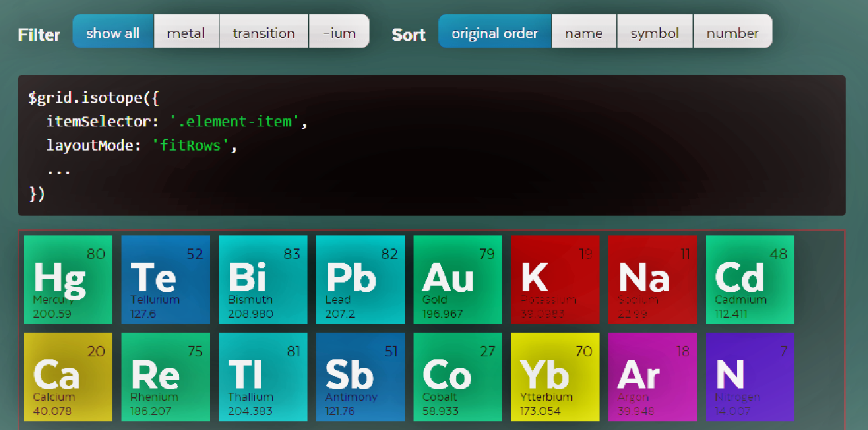Image resolution: width=868 pixels, height=430 pixels.
Task: Pick the Cadmium (Cd) element tile
Action: (750, 279)
